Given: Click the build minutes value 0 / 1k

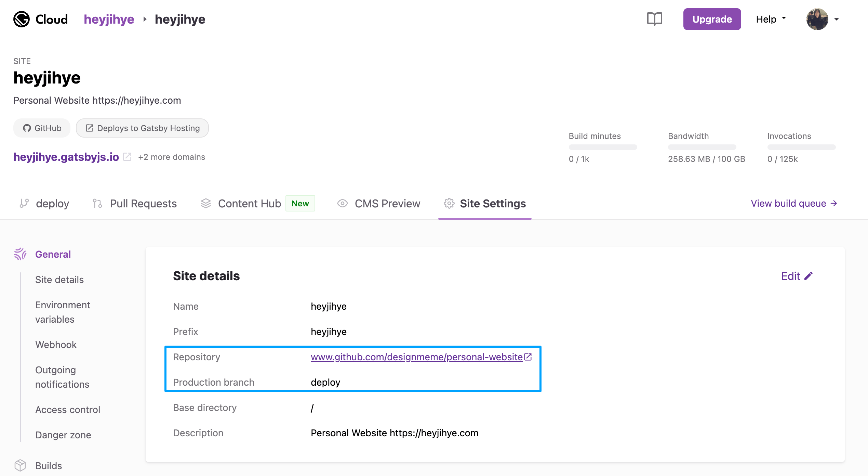Looking at the screenshot, I should click(579, 159).
